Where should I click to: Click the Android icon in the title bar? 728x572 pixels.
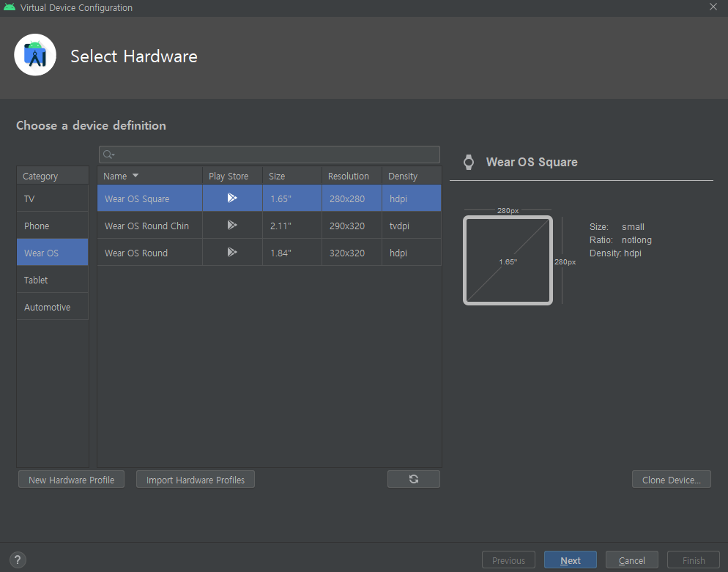coord(10,7)
